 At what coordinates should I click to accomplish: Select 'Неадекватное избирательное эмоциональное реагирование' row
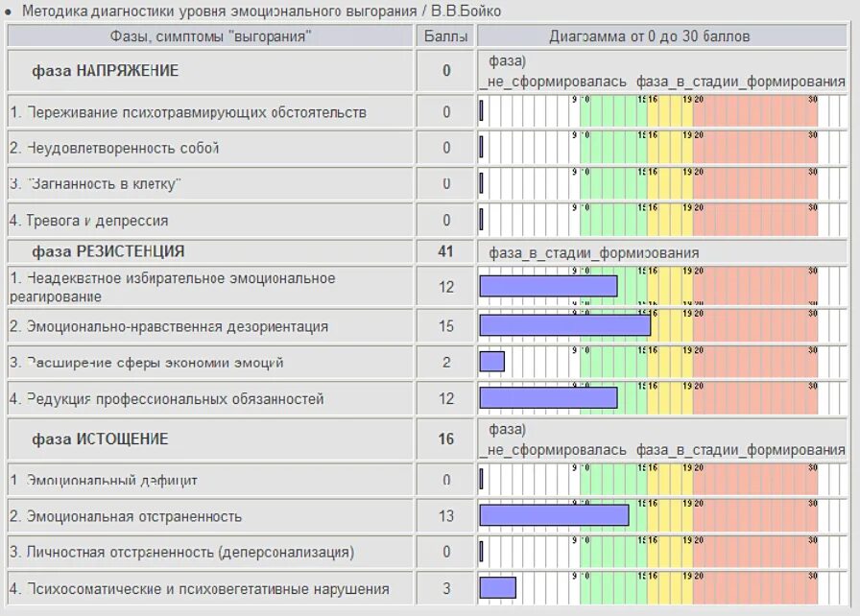coord(210,287)
